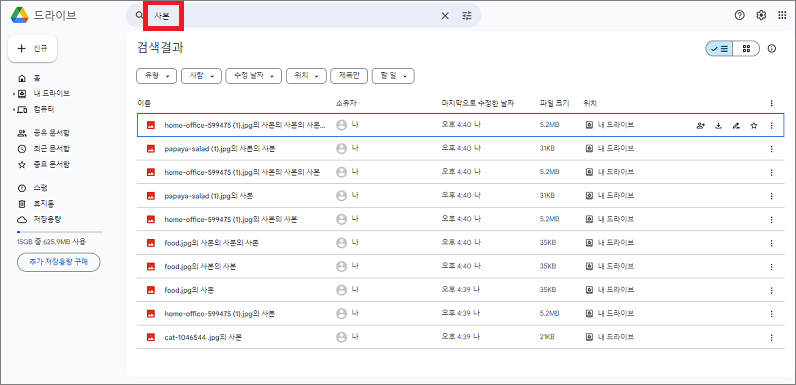
Task: Open the 할 일 filter dropdown
Action: pyautogui.click(x=393, y=76)
